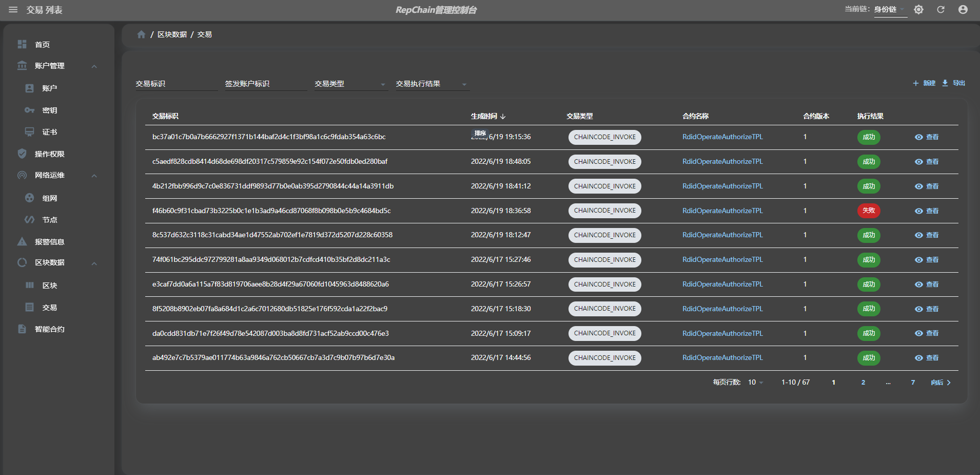Click the plus icon next to 新建

(915, 83)
